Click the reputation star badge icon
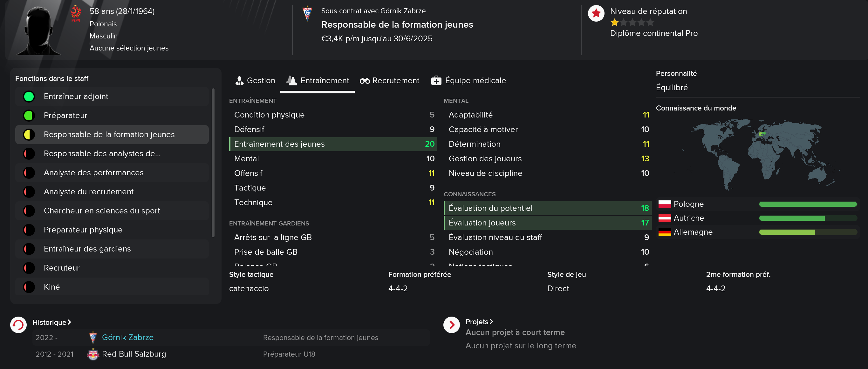Viewport: 868px width, 369px height. pos(596,13)
